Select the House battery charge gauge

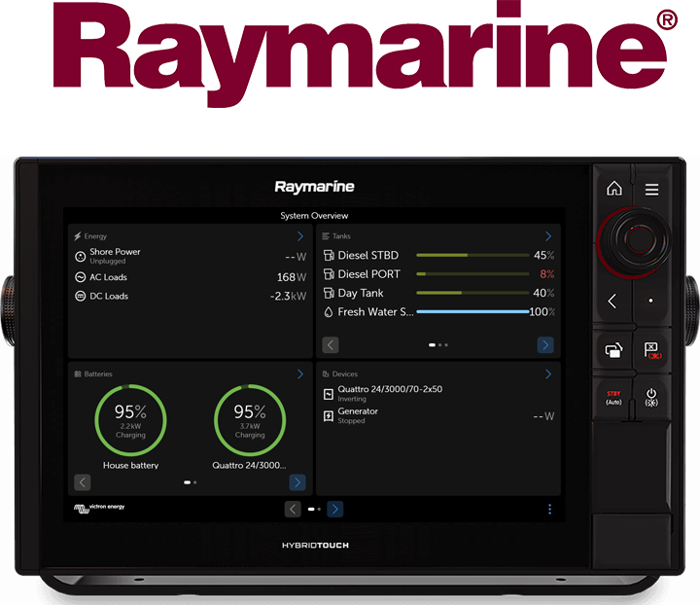(130, 419)
